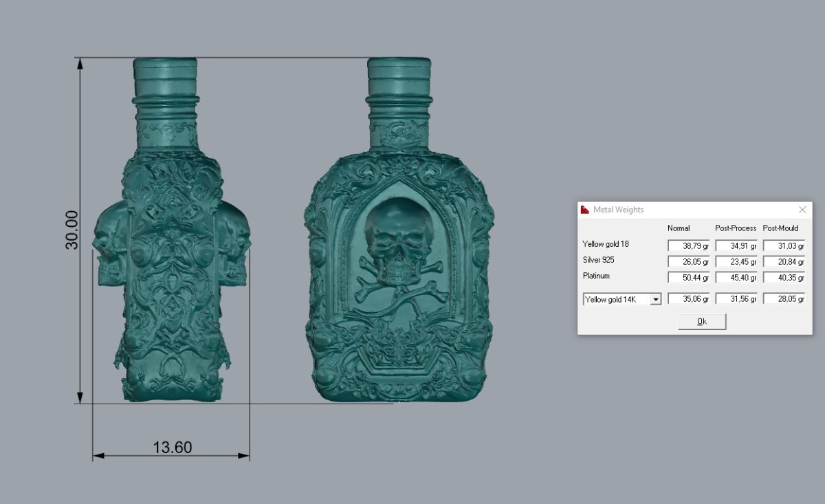Click Platinum Post-Mould weight field
Screen dimensions: 825x504
click(784, 277)
